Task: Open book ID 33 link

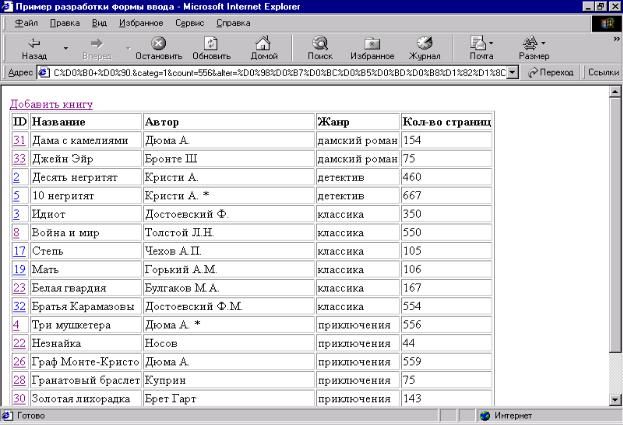Action: click(x=19, y=159)
